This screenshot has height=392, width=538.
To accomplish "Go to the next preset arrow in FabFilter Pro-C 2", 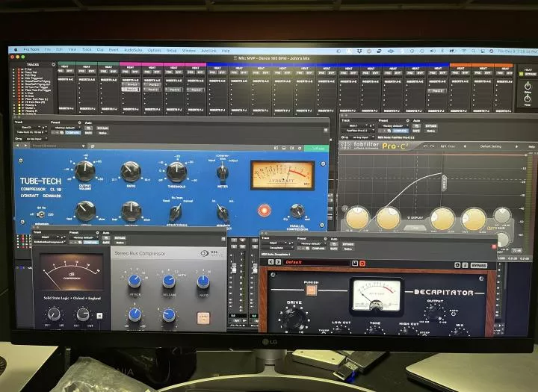I will click(x=516, y=147).
